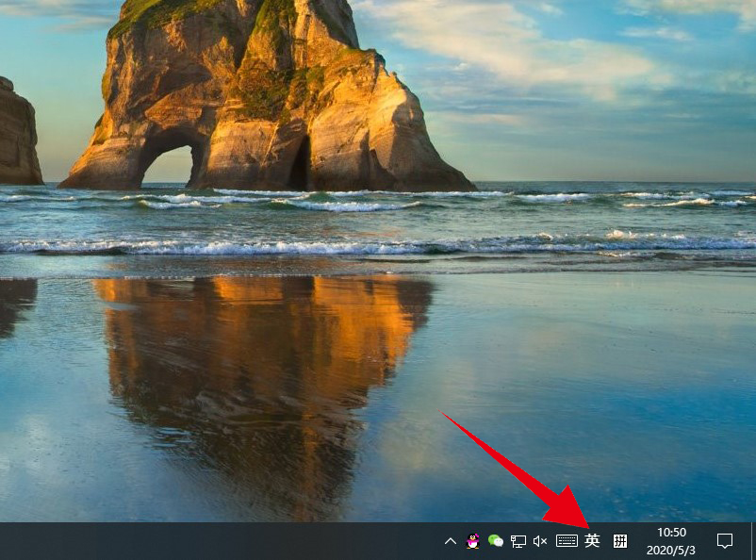This screenshot has width=756, height=560.
Task: Open the WeChat tray icon
Action: pyautogui.click(x=496, y=541)
